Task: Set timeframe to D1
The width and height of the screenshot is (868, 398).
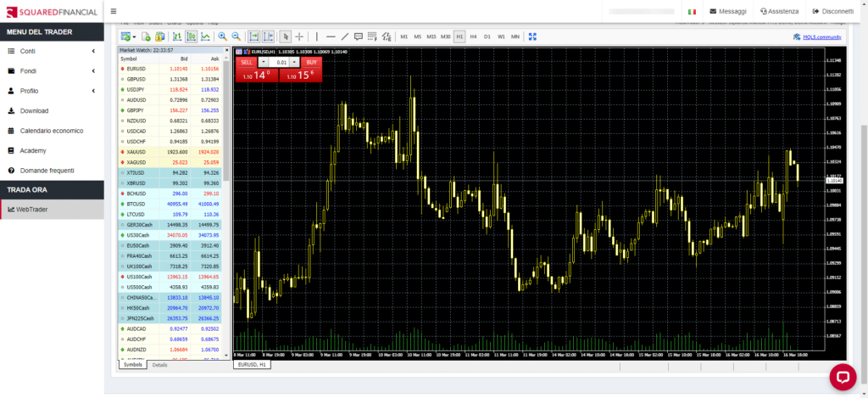Action: click(487, 36)
